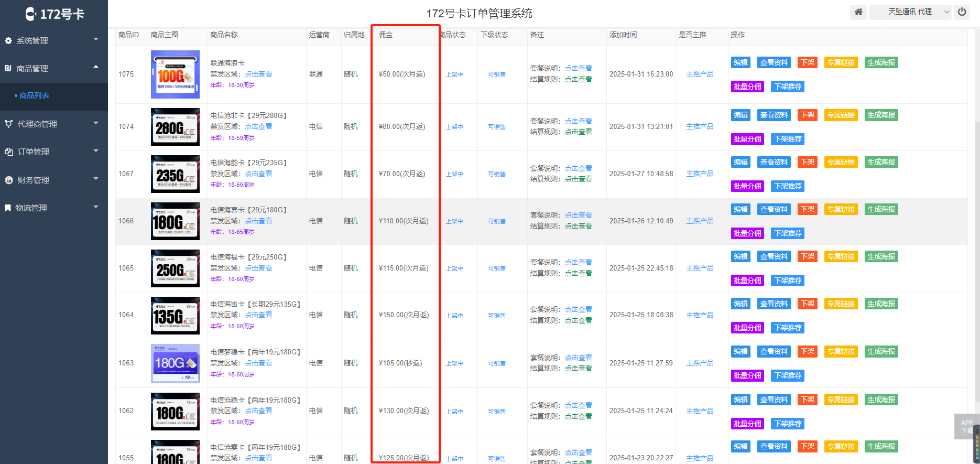Click 主推产品 link for product 1066
Image resolution: width=980 pixels, height=464 pixels.
[700, 221]
